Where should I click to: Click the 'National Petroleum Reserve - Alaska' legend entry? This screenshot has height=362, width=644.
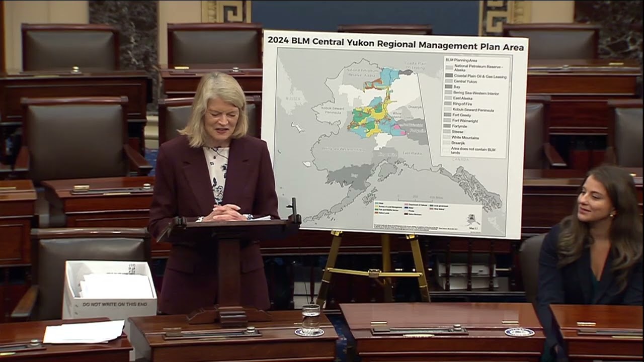[x=474, y=69]
